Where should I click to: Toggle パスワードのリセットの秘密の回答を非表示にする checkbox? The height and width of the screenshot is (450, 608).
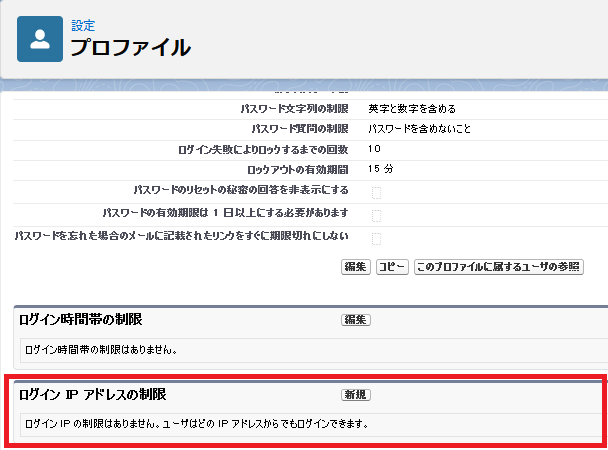tap(376, 192)
